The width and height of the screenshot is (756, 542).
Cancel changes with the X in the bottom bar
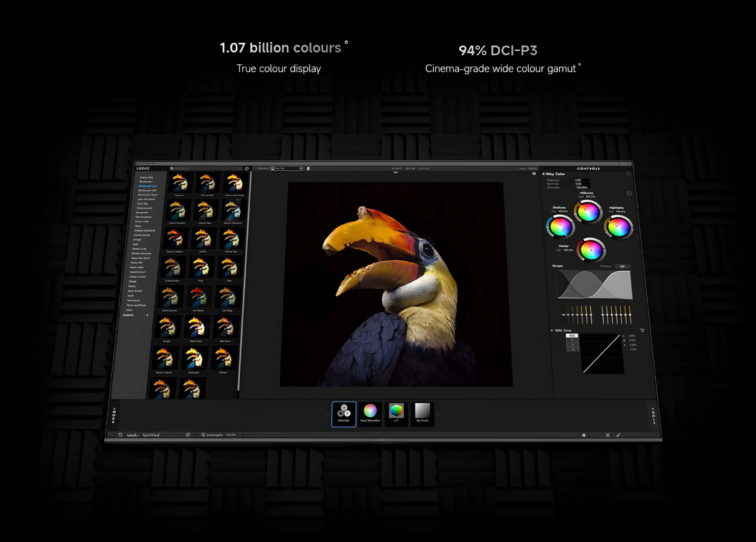(x=608, y=435)
